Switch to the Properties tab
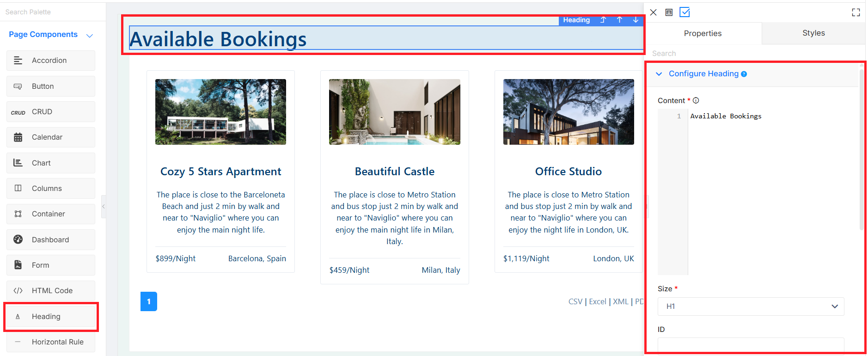Screen dimensions: 868x356 [703, 33]
